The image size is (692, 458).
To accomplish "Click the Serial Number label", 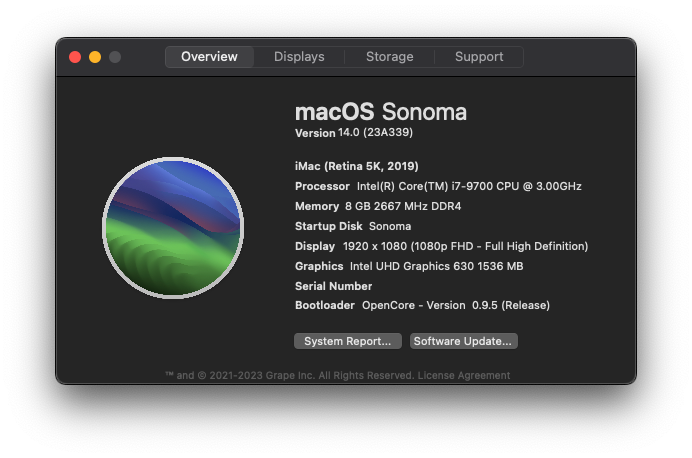I will (x=334, y=286).
